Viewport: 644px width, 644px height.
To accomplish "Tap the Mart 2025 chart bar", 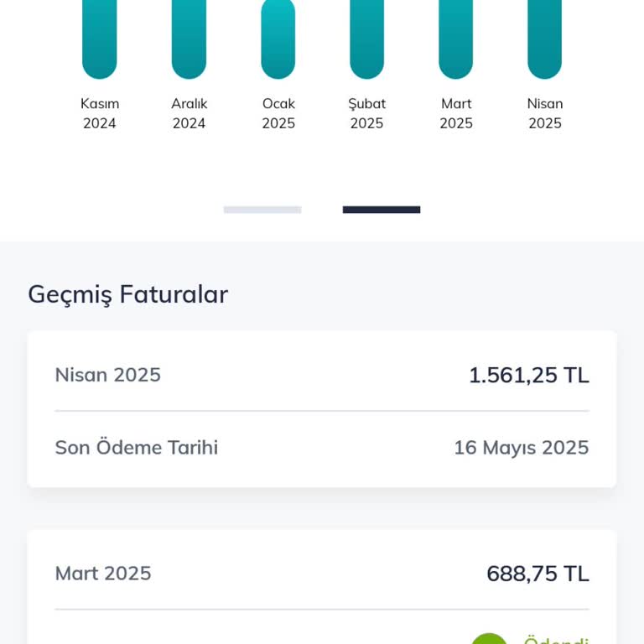I will 456,39.
